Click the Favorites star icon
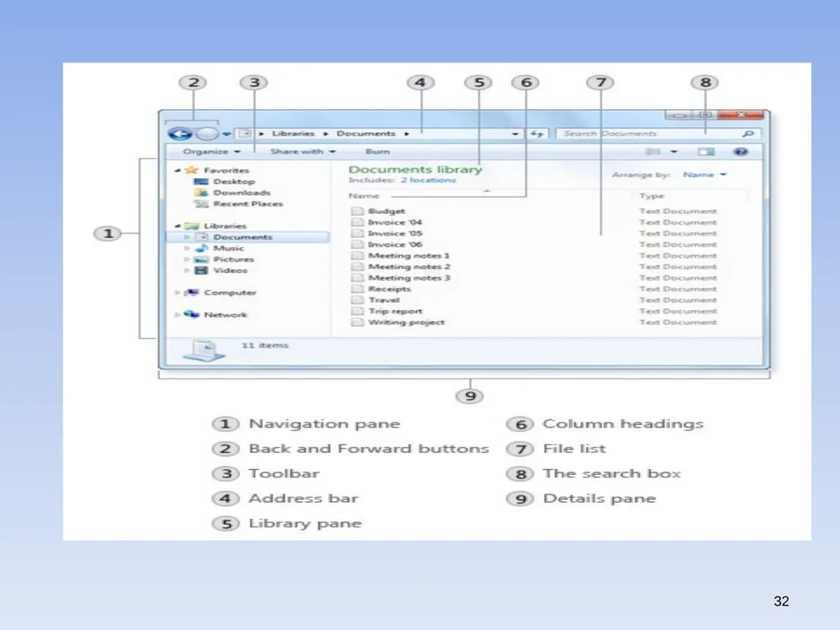This screenshot has width=840, height=630. point(192,171)
